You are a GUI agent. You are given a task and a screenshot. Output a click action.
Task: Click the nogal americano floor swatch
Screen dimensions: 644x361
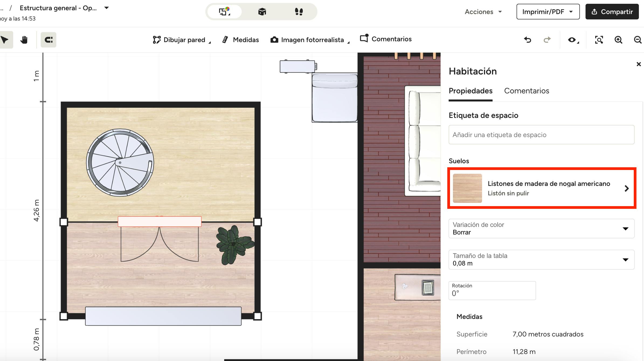pyautogui.click(x=468, y=188)
